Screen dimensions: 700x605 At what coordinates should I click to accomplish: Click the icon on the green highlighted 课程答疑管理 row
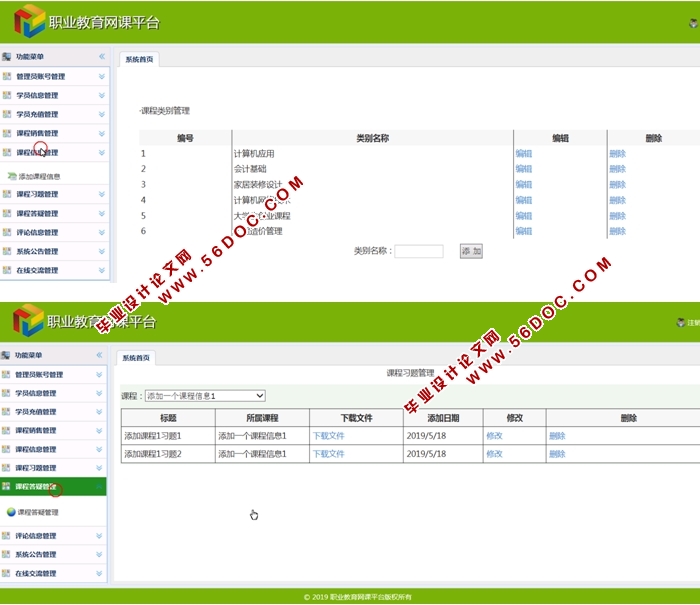pos(7,487)
